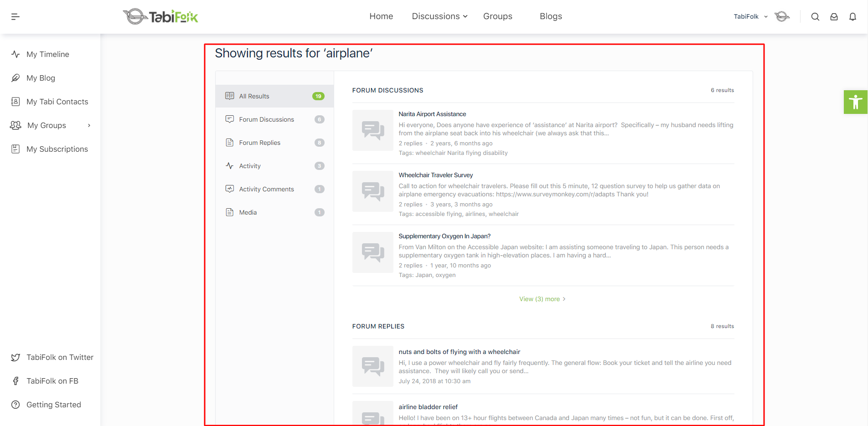The height and width of the screenshot is (426, 868).
Task: Click the Twitter bird icon
Action: (15, 357)
